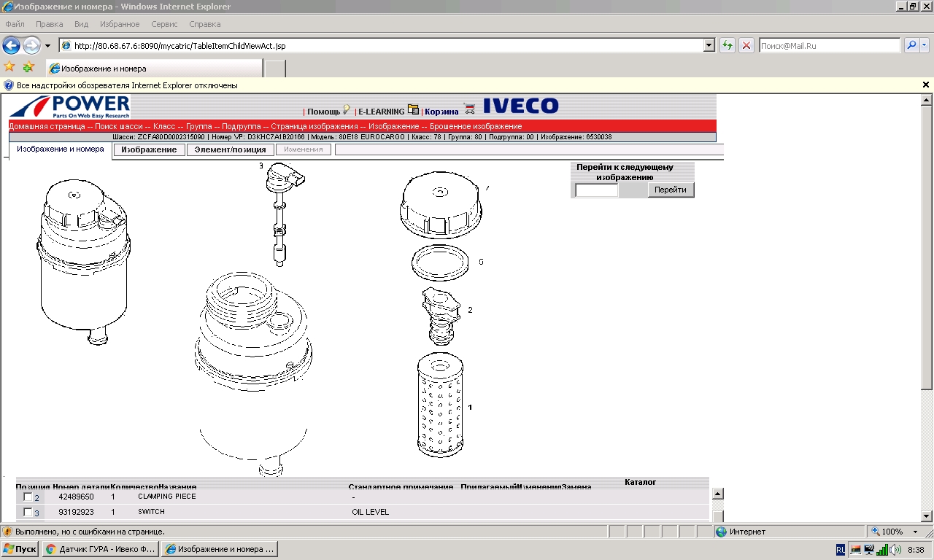Click the info bar shield icon

(9, 85)
